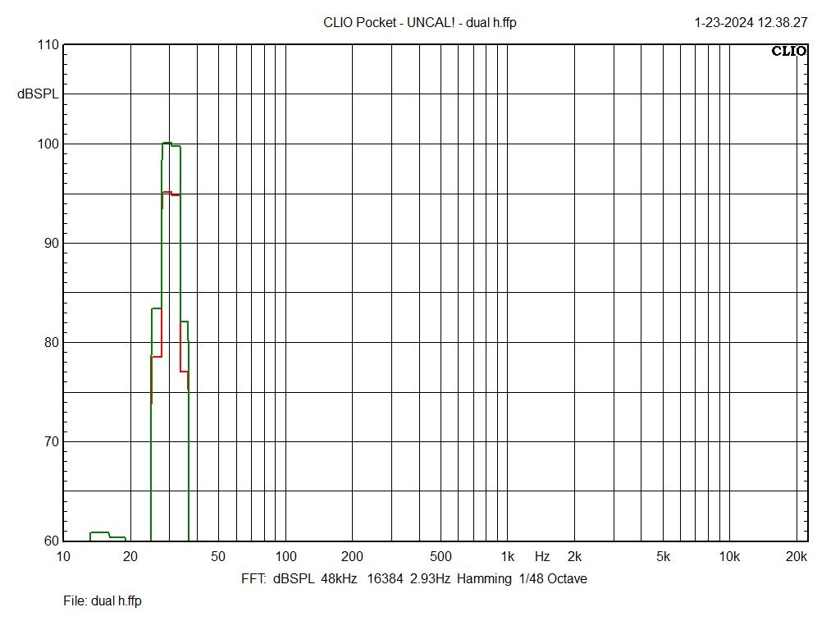
Task: Click the 90 y-axis value
Action: click(x=52, y=243)
